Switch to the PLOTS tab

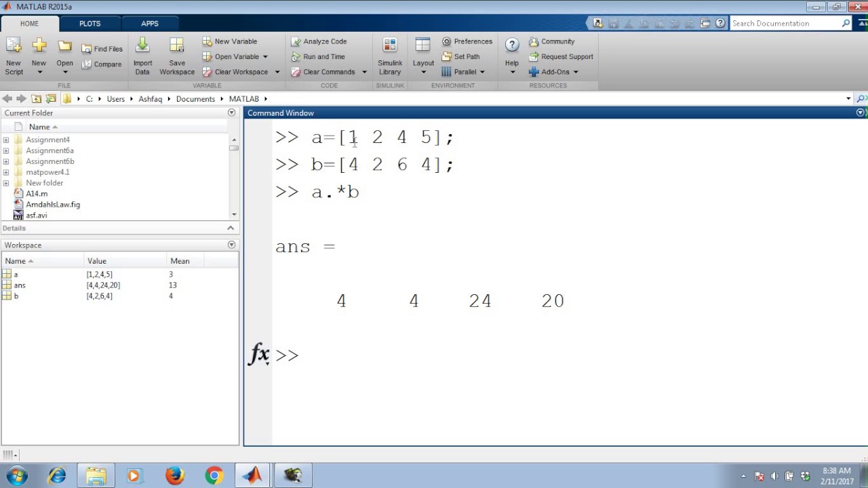click(90, 24)
